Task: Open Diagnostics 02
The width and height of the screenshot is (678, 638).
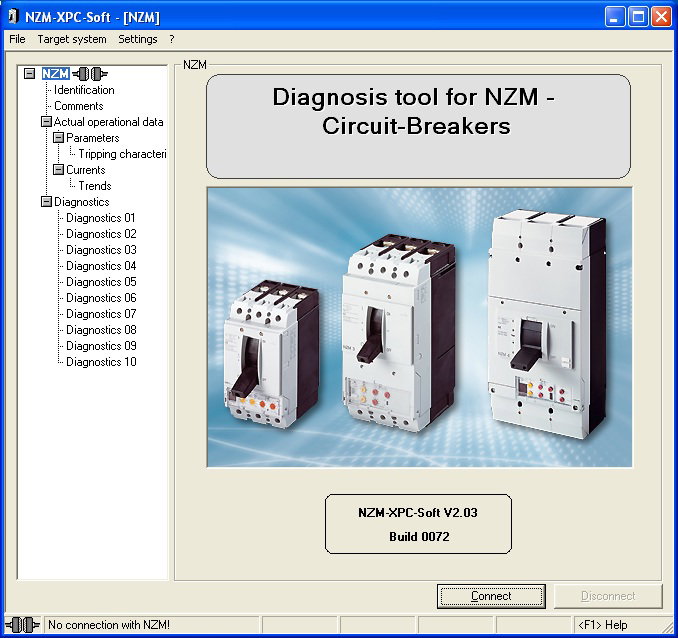Action: click(101, 234)
